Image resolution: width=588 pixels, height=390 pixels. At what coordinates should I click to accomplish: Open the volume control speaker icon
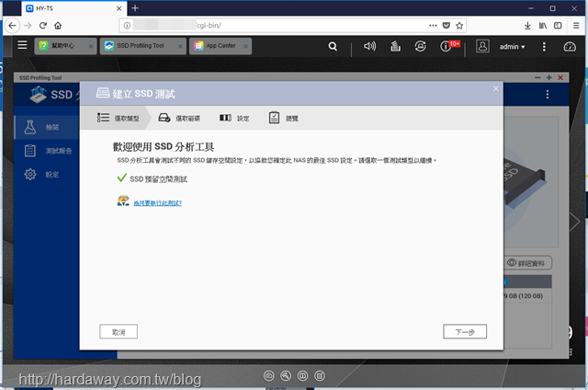tap(369, 46)
